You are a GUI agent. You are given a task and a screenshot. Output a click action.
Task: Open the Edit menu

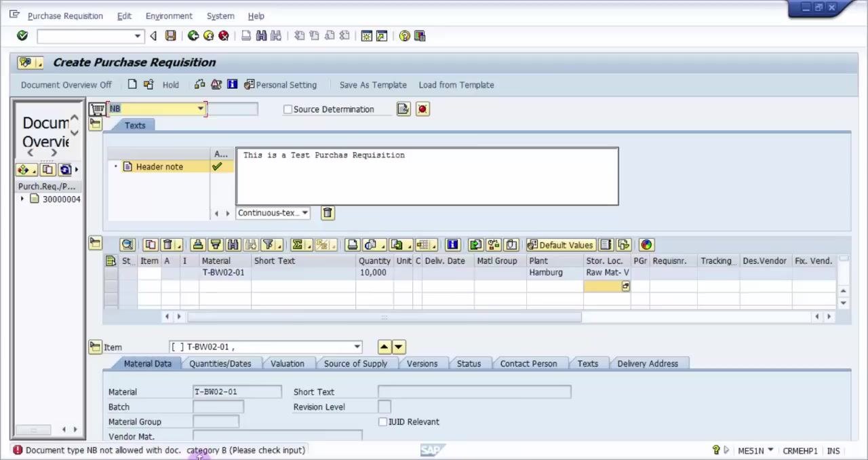[x=124, y=16]
